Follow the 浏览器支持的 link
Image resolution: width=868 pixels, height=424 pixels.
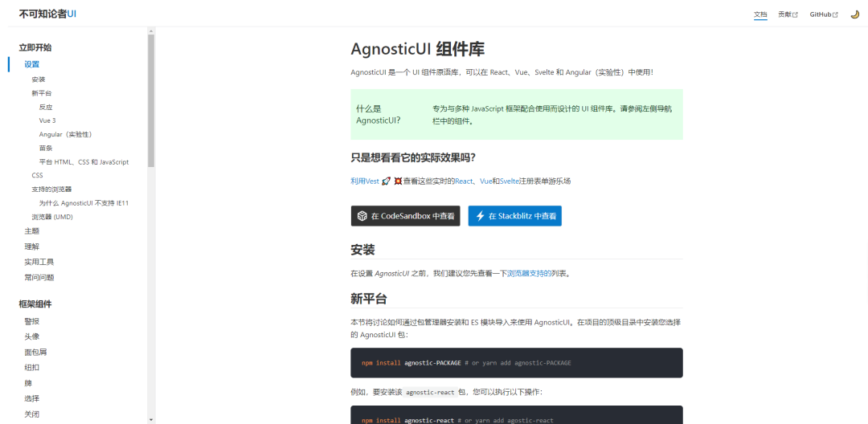pos(529,273)
